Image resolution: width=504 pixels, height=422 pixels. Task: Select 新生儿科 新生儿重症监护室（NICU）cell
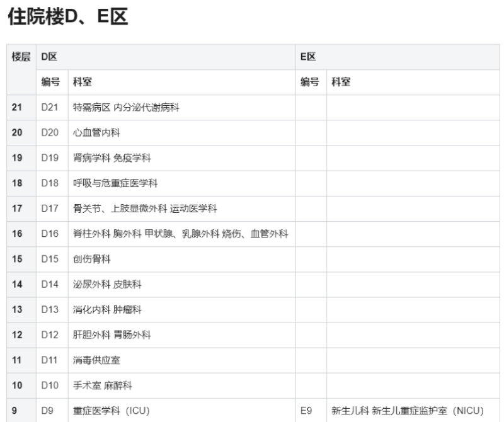tap(413, 411)
